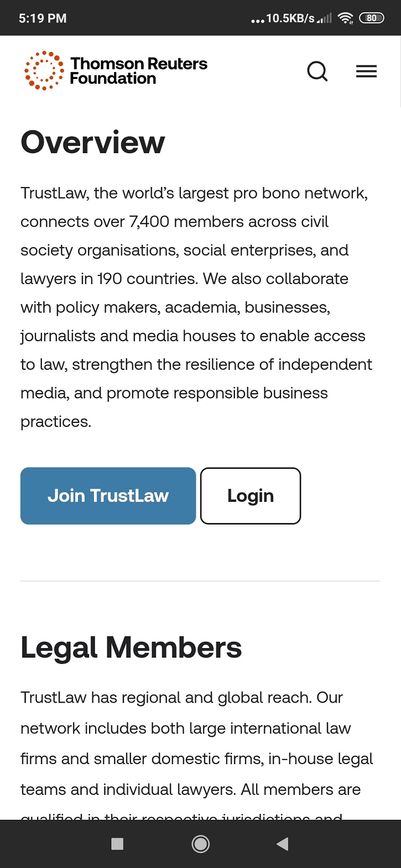
Task: Click the Overview heading
Action: [93, 142]
